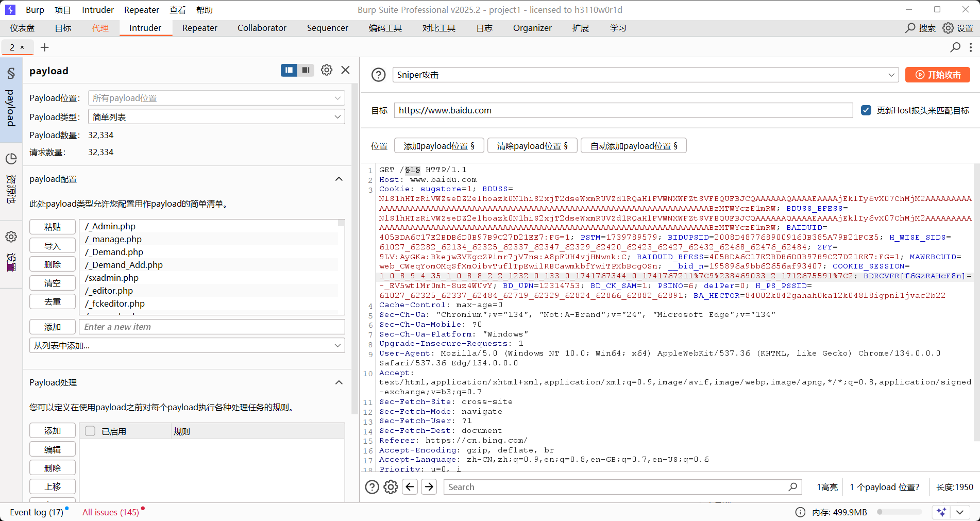Select the payload sidebar tab

point(11,108)
